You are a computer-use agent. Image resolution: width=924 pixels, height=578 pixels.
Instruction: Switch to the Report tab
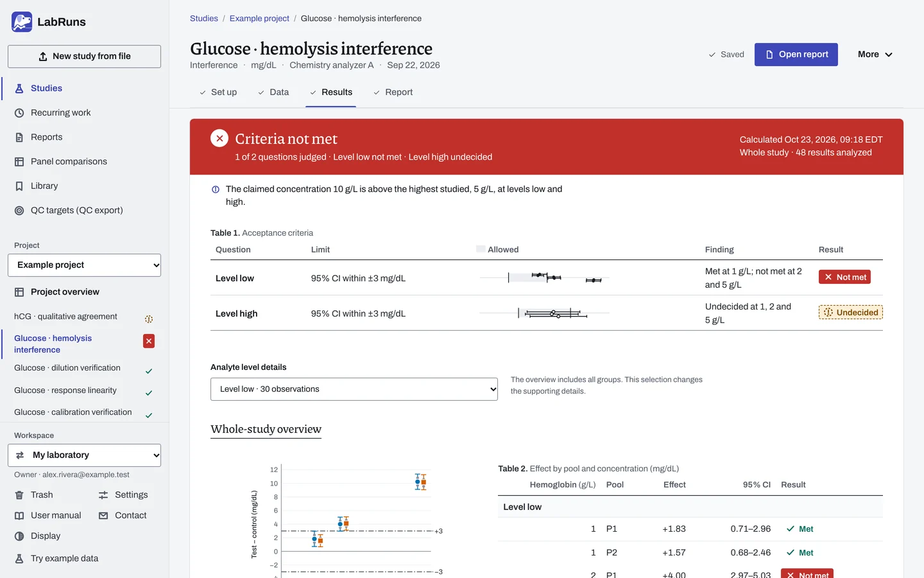pos(393,92)
